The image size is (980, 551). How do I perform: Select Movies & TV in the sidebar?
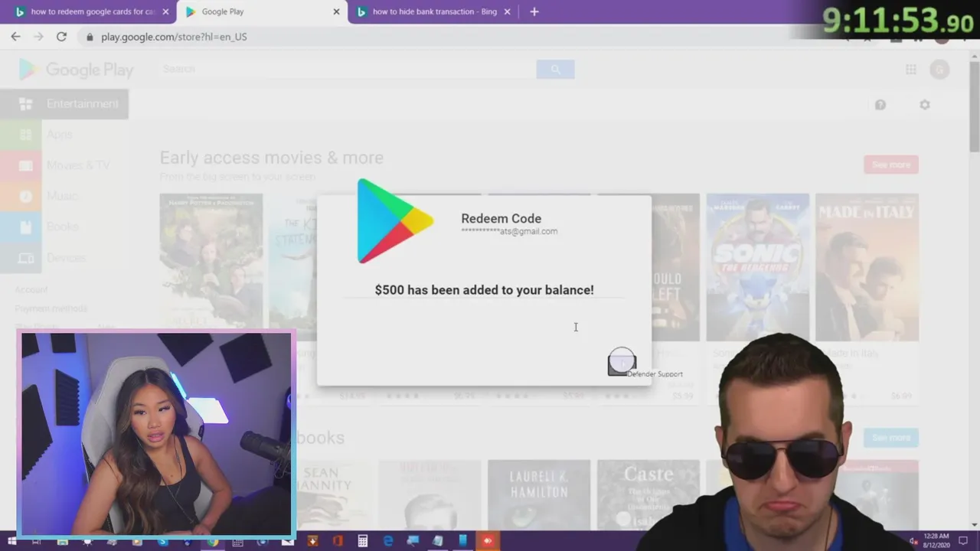point(64,165)
